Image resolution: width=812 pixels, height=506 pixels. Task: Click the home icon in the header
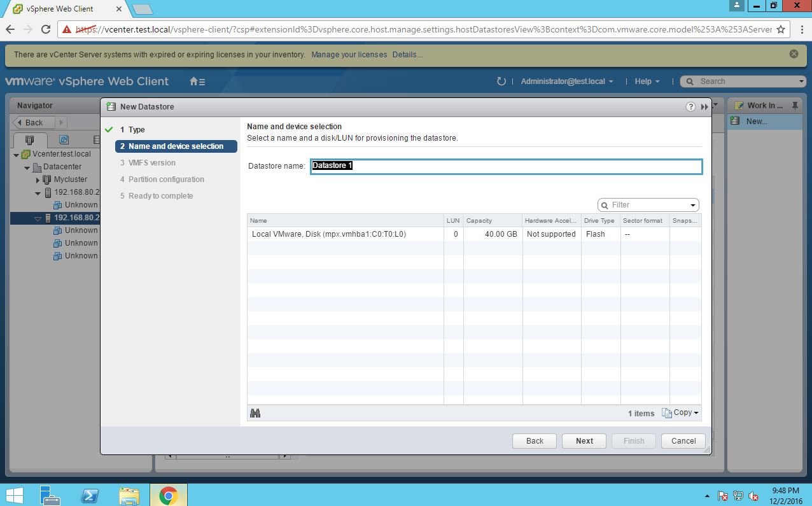pos(192,81)
